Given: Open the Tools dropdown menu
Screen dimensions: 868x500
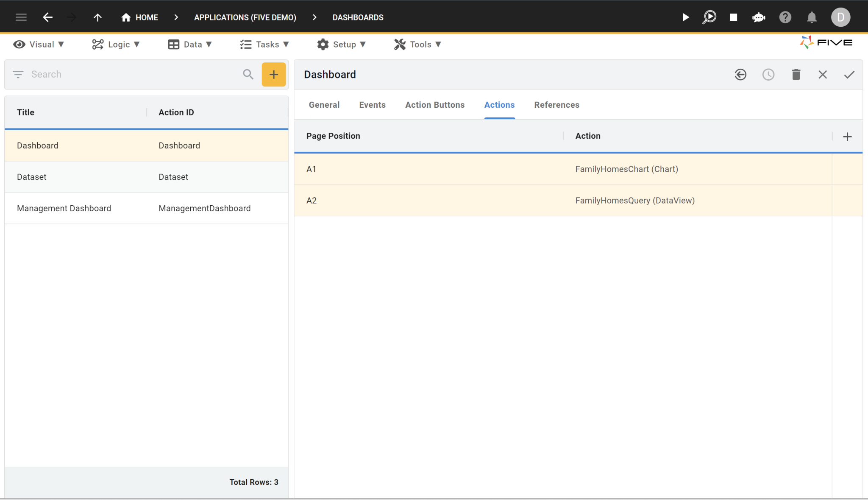Looking at the screenshot, I should (418, 44).
